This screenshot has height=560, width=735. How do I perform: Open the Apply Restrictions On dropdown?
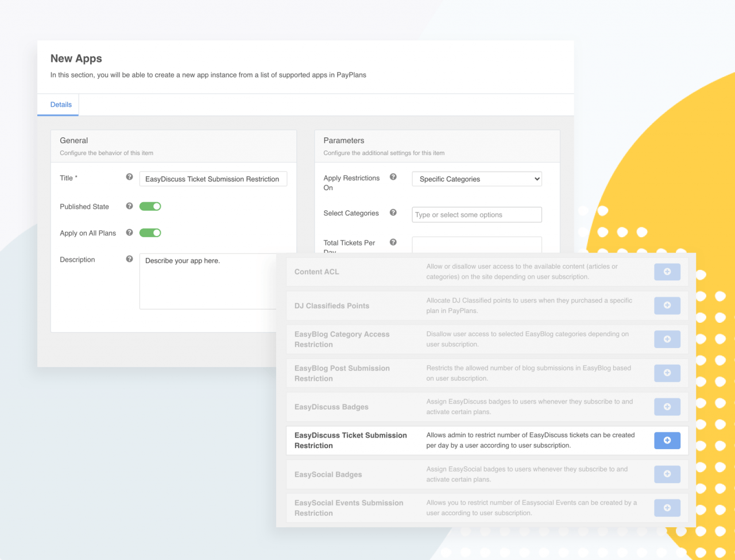pyautogui.click(x=477, y=179)
